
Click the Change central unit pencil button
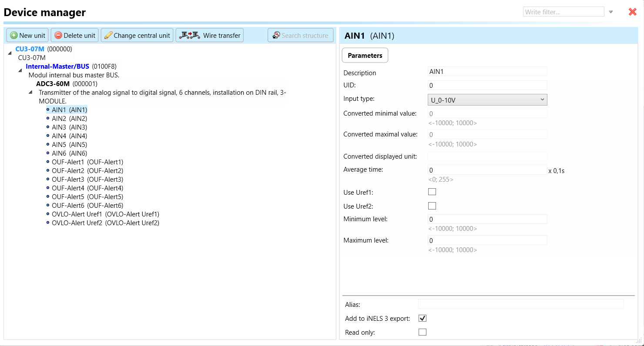pos(137,35)
